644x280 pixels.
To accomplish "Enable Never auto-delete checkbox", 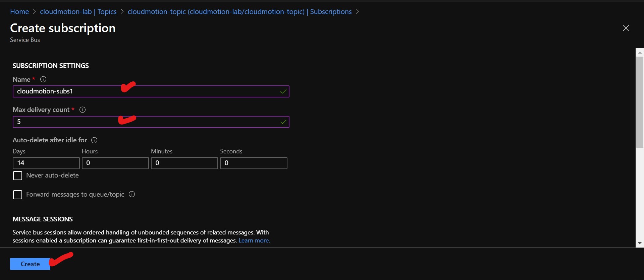I will (x=17, y=176).
